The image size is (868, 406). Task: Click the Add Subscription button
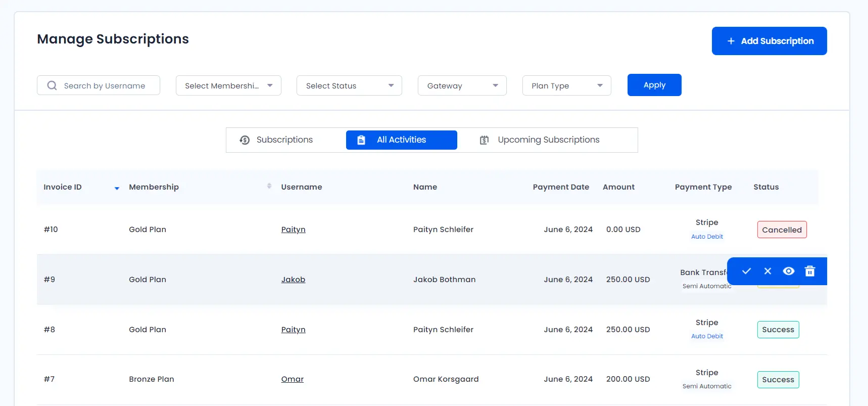click(769, 41)
